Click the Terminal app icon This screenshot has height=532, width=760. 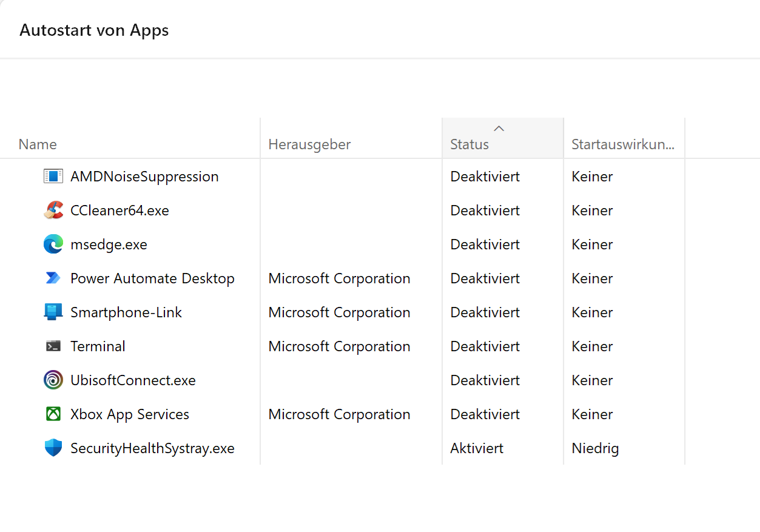tap(53, 346)
